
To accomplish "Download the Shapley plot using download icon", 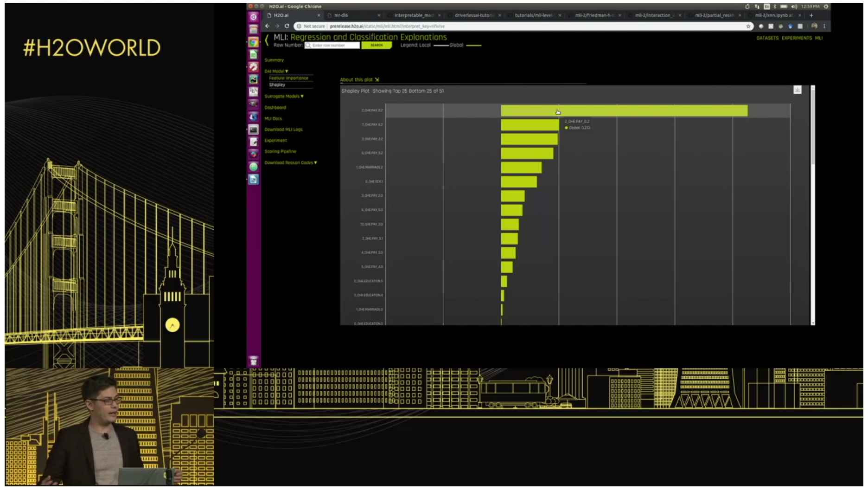I will click(797, 90).
